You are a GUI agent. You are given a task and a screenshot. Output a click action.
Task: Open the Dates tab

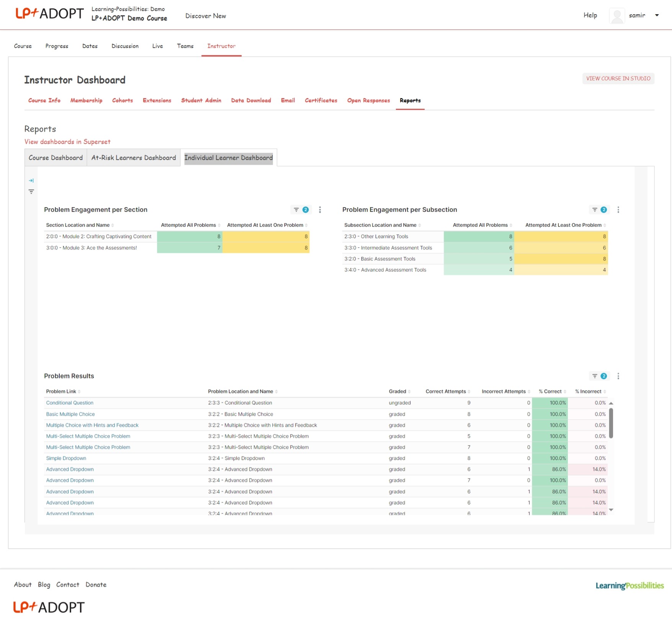tap(90, 46)
